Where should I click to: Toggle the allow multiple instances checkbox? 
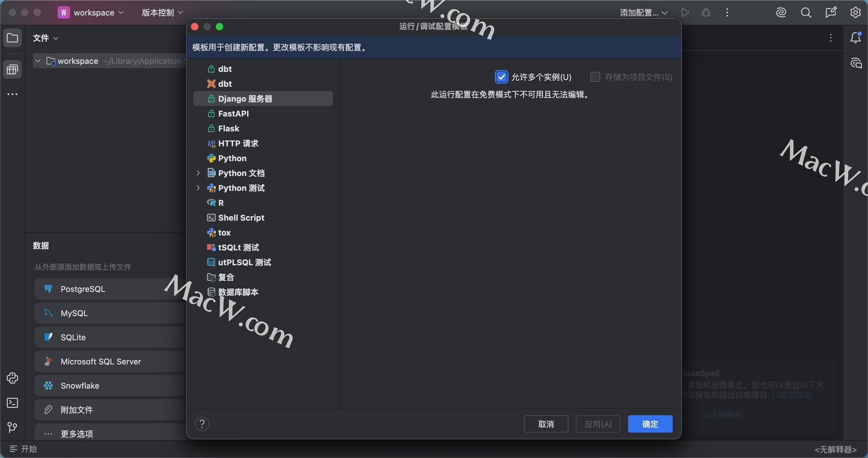coord(501,77)
